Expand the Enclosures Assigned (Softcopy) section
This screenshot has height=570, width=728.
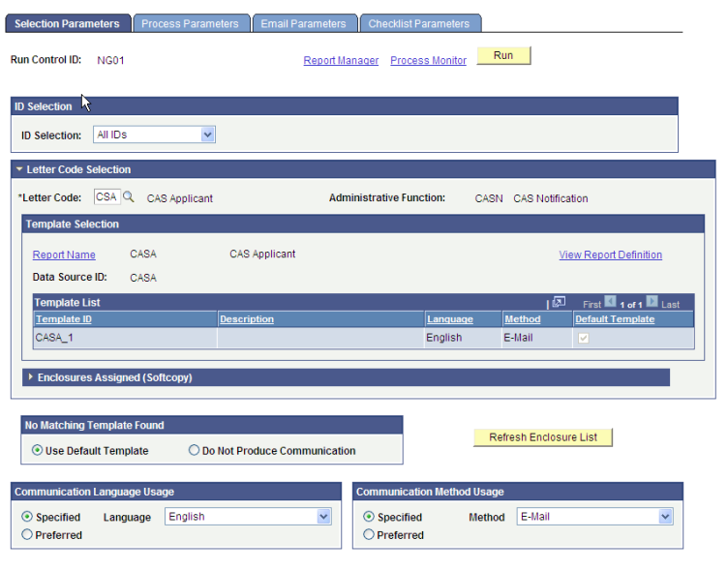[30, 377]
